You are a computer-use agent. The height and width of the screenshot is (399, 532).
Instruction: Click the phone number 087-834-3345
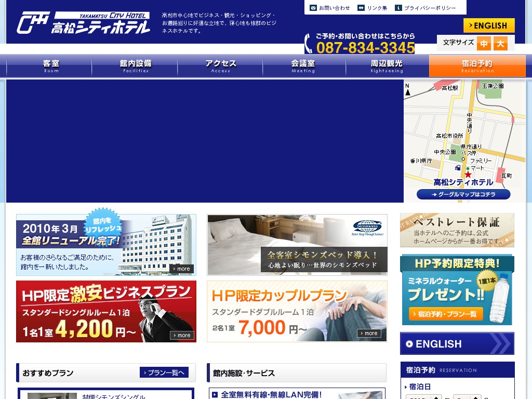pos(365,47)
